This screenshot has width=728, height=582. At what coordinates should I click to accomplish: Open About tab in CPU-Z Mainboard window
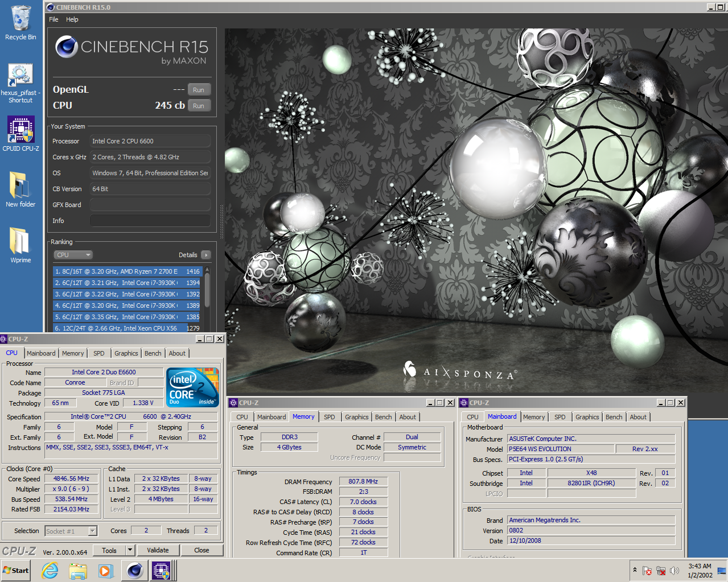pyautogui.click(x=638, y=417)
